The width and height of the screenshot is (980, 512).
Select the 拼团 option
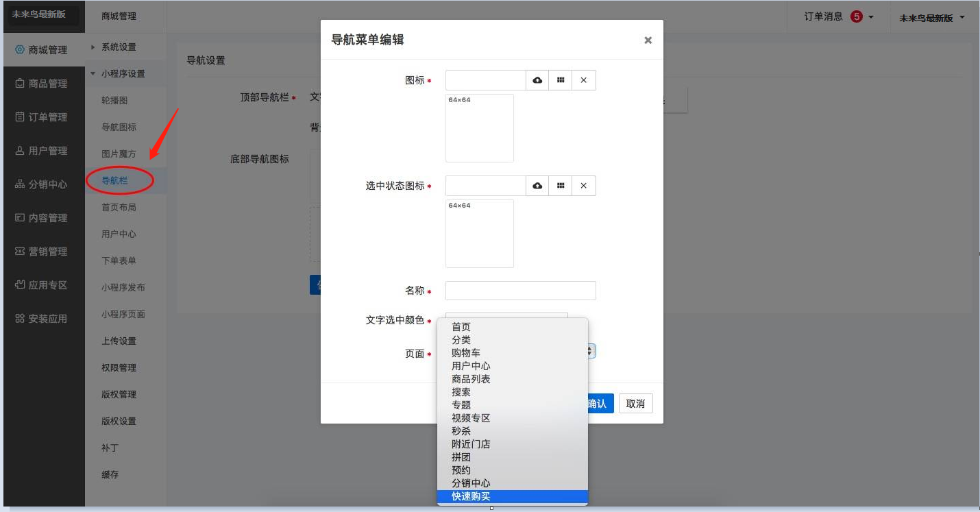click(513, 457)
